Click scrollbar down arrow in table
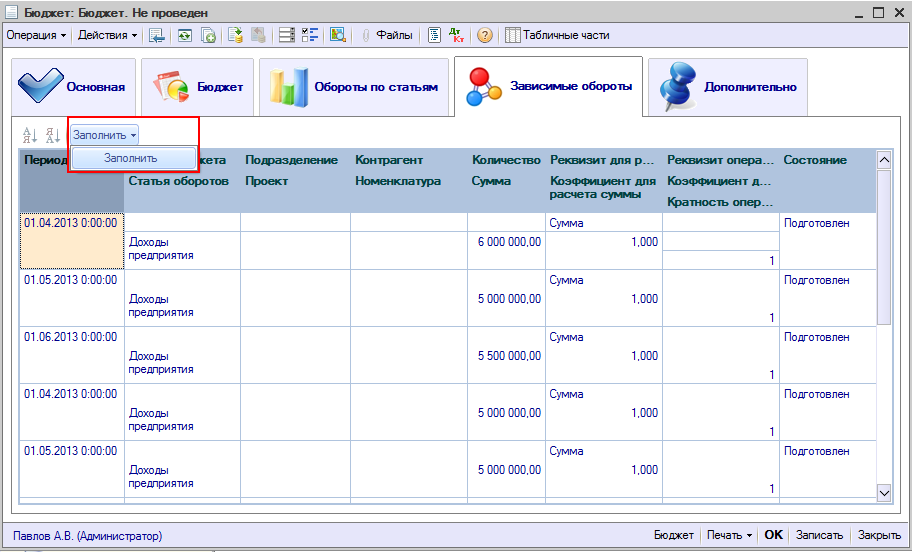Image resolution: width=912 pixels, height=552 pixels. click(x=884, y=492)
